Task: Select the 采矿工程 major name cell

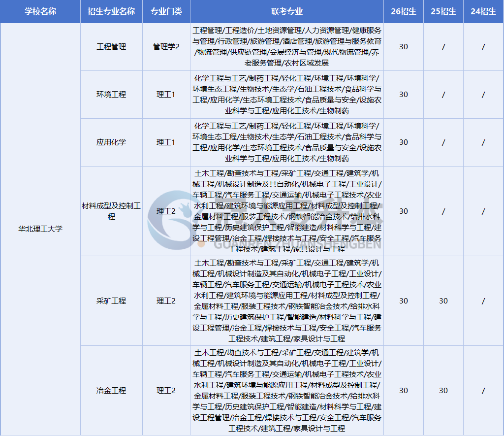Action: 111,301
